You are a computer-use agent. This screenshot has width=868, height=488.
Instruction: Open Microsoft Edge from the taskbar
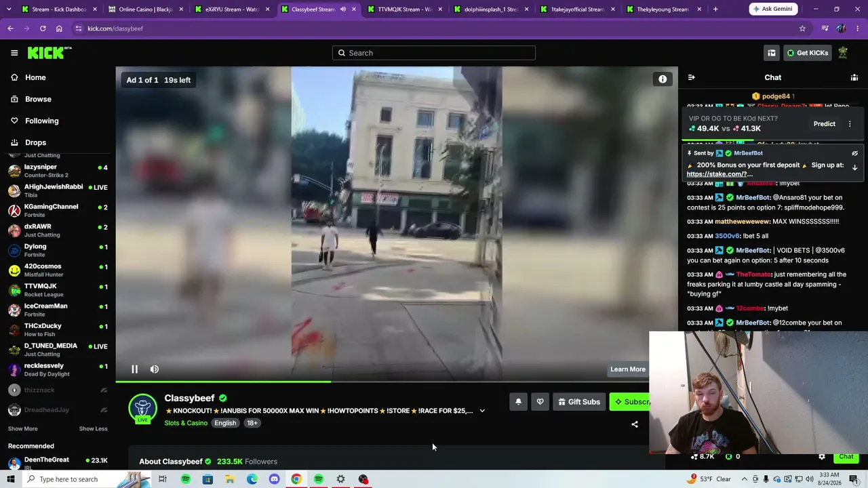pyautogui.click(x=252, y=479)
